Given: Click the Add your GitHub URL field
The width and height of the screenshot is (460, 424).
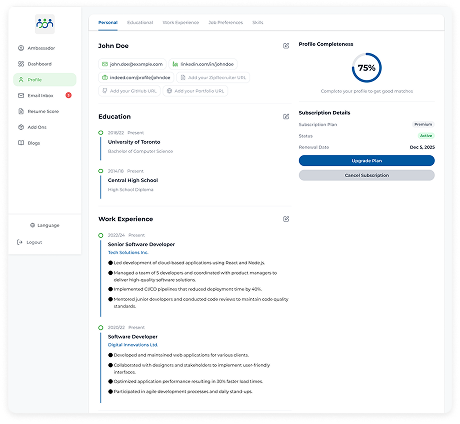Looking at the screenshot, I should coord(129,91).
